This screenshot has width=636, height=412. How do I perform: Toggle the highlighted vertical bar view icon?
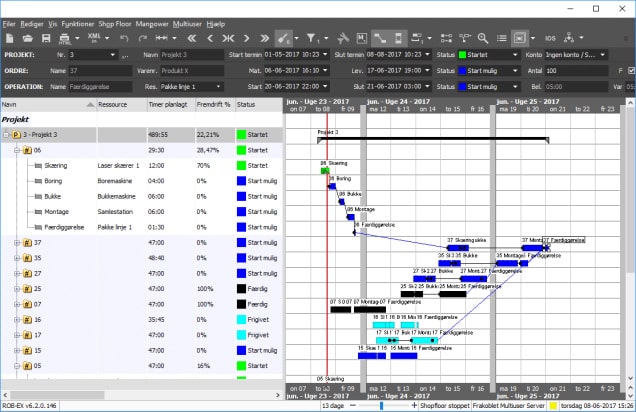point(398,38)
